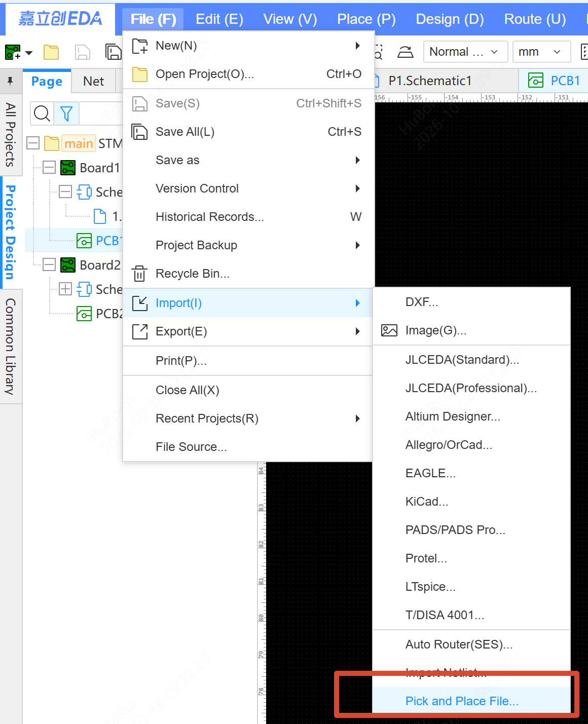Click the greyed Save icon in toolbar
588x724 pixels.
coord(82,52)
